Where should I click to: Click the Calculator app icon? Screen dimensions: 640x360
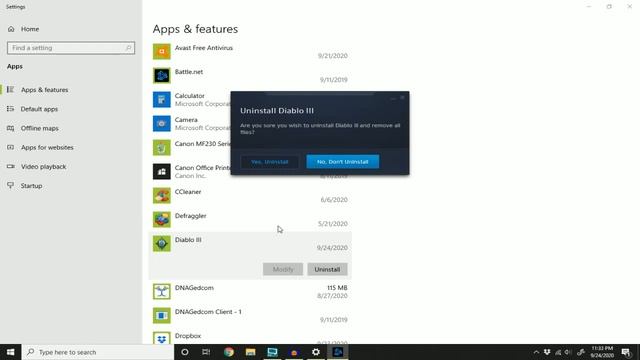pyautogui.click(x=162, y=100)
